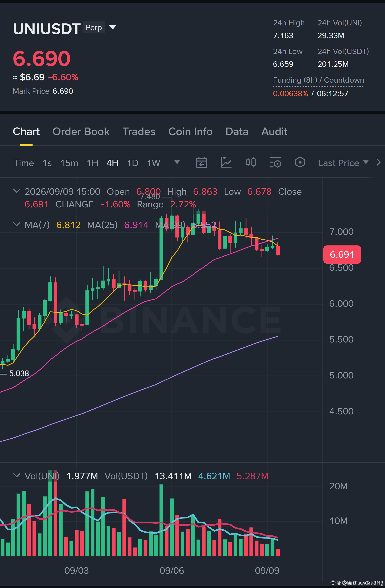Select the candlestick chart style icon
The height and width of the screenshot is (588, 385).
point(251,162)
